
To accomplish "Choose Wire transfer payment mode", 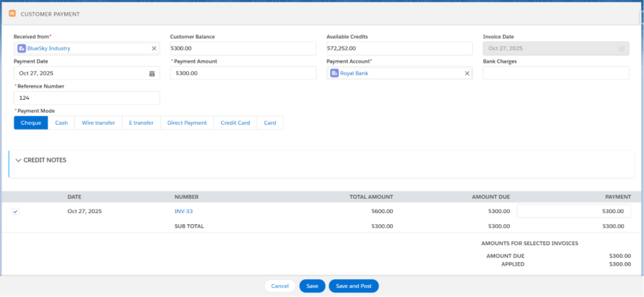I will pyautogui.click(x=98, y=123).
